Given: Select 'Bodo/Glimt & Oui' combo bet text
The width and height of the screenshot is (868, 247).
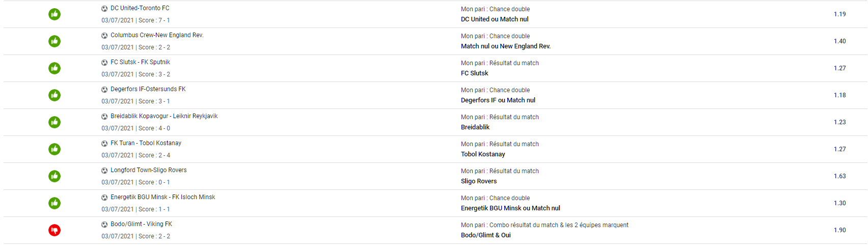Looking at the screenshot, I should [485, 235].
